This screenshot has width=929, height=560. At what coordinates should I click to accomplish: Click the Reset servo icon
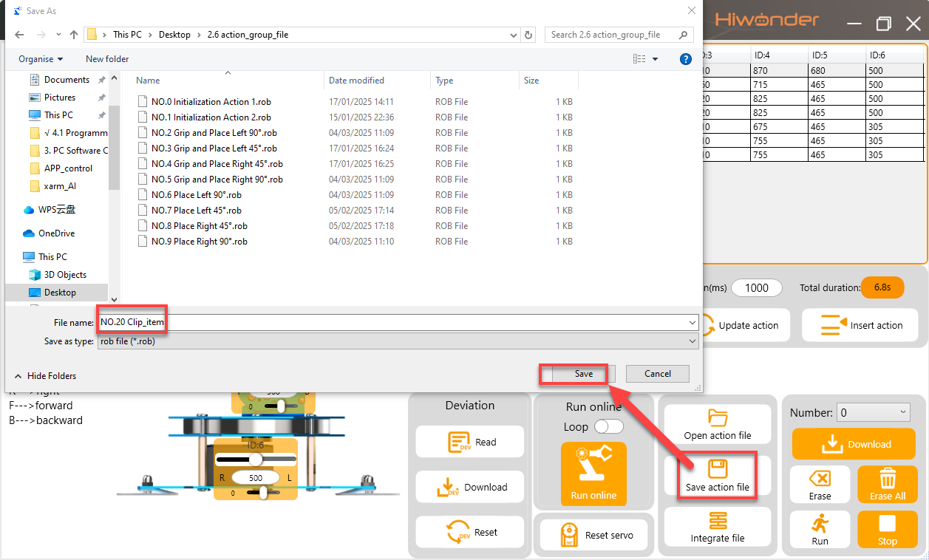[568, 535]
